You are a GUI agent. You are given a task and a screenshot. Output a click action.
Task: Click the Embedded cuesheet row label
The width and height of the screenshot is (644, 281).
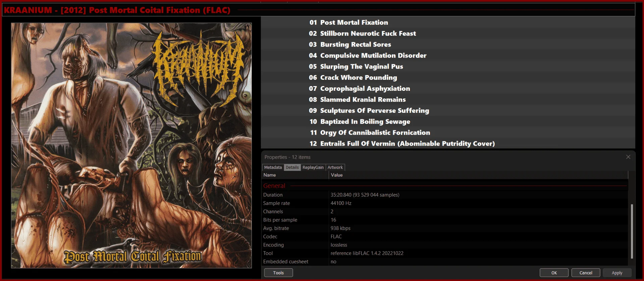point(285,262)
